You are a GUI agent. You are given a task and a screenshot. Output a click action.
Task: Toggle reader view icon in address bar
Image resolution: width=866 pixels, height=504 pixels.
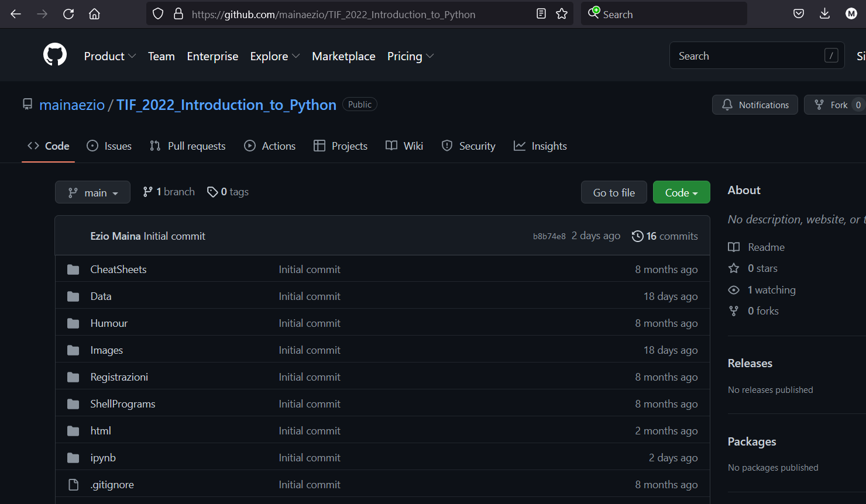[x=541, y=14]
